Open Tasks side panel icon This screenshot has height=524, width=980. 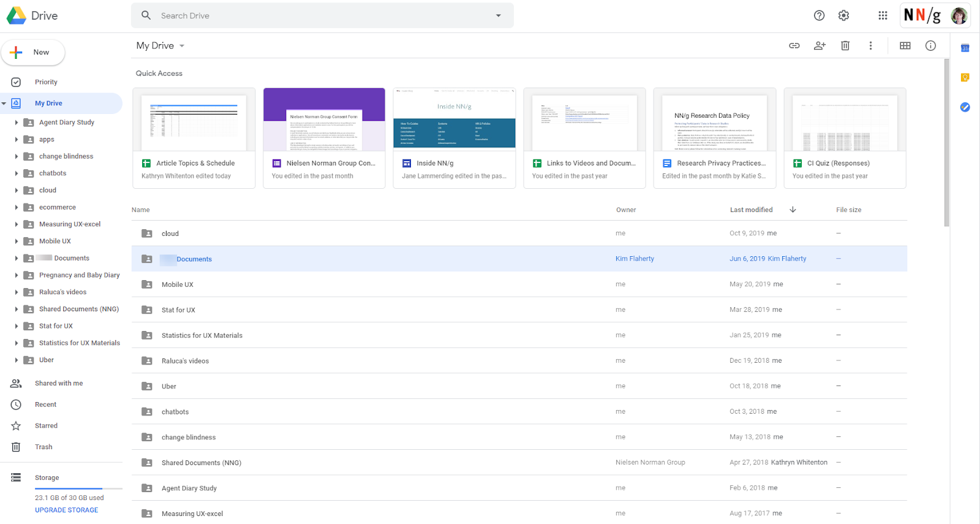pyautogui.click(x=965, y=107)
